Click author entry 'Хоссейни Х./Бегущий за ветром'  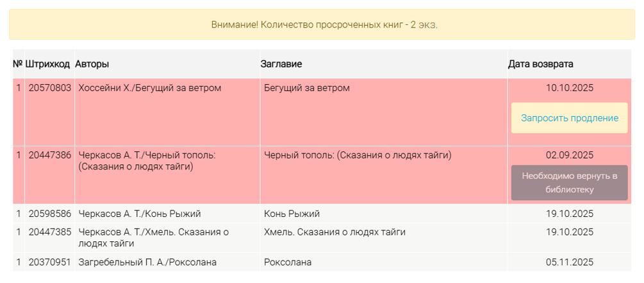(149, 88)
